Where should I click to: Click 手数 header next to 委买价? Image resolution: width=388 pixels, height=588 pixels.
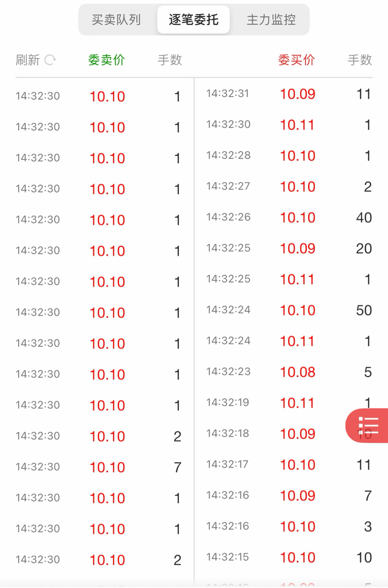point(360,60)
